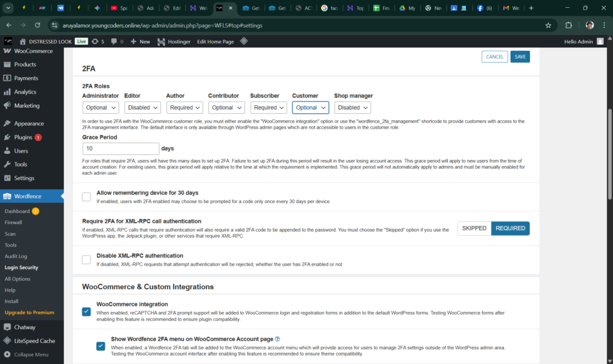Click the SAVE button
The height and width of the screenshot is (364, 613).
[x=520, y=57]
